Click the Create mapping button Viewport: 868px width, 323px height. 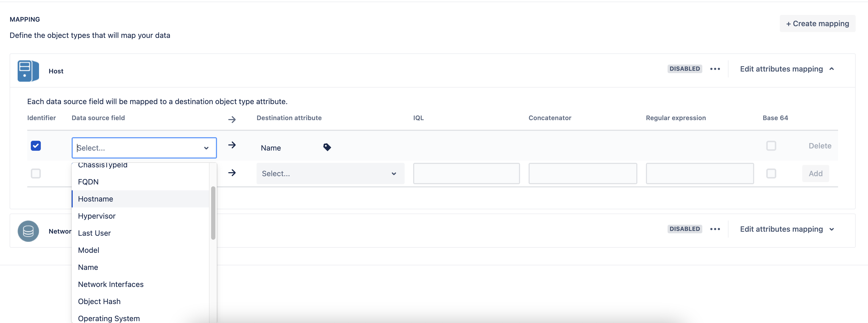click(817, 23)
